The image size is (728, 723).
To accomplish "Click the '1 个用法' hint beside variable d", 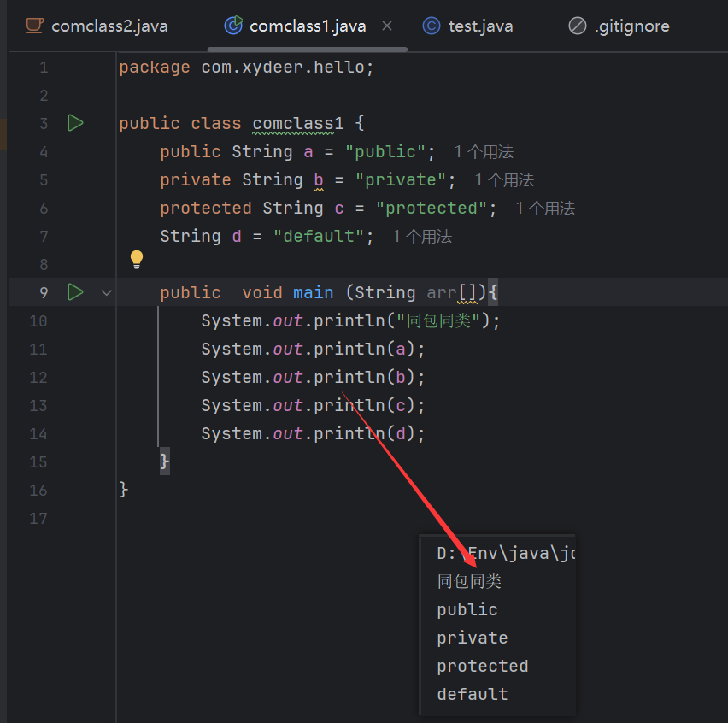I will pos(421,236).
